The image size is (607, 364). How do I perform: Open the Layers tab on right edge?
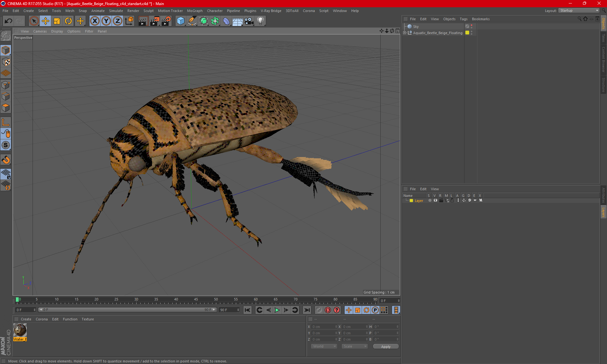(x=603, y=212)
